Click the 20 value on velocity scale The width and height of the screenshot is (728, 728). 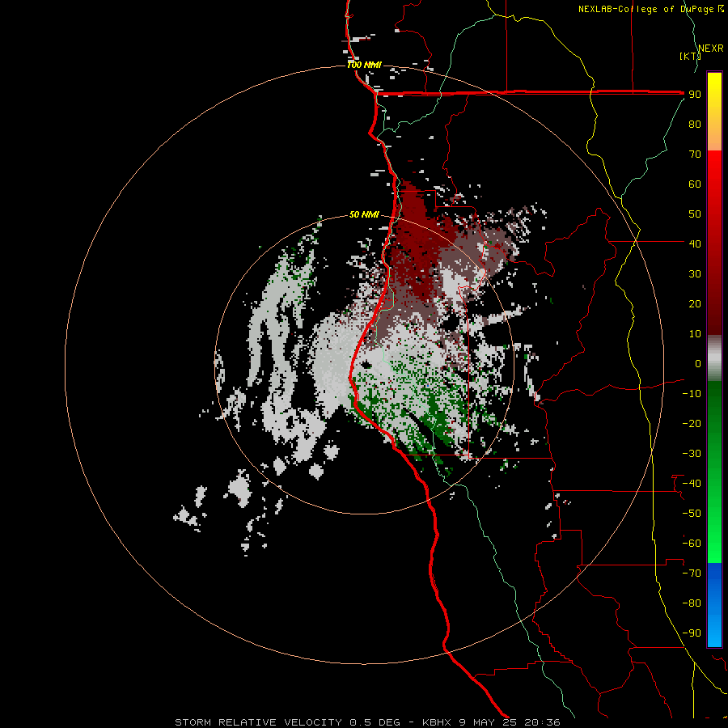pos(695,303)
